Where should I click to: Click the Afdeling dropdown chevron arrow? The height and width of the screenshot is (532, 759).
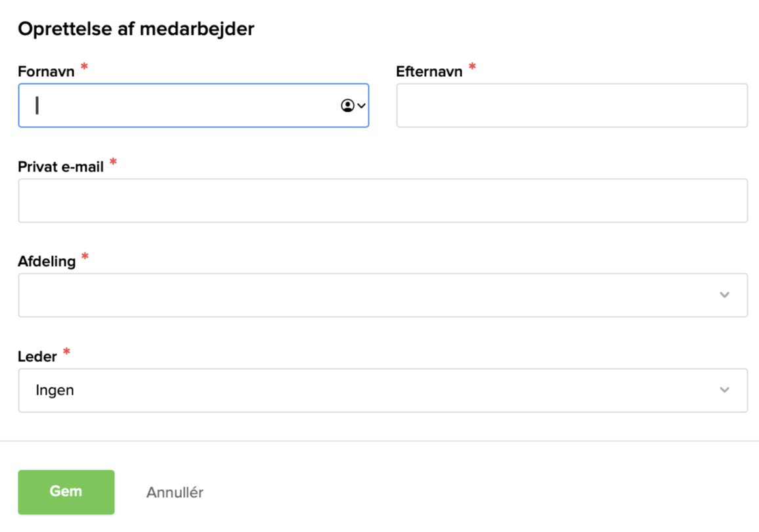coord(724,295)
